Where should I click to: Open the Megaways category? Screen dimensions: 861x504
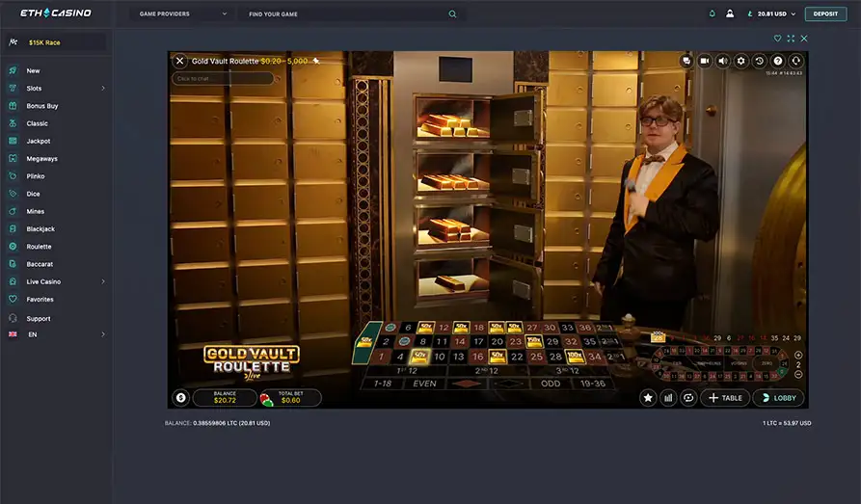[x=41, y=159]
